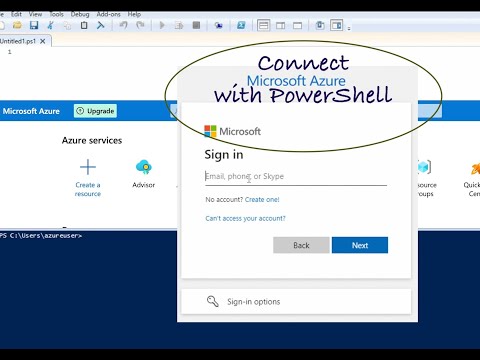Show Script Pane Top layout icon
Viewport: 480px width, 360px height.
pyautogui.click(x=263, y=25)
